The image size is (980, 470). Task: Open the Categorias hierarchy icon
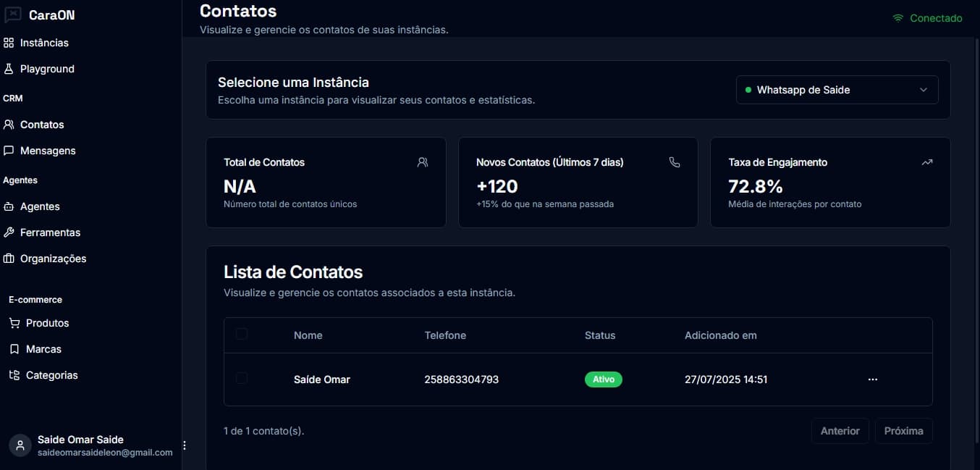tap(14, 375)
